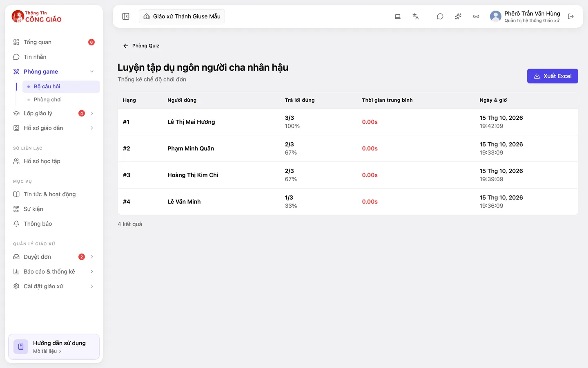Image resolution: width=588 pixels, height=368 pixels.
Task: Open the sparkles AI icon in header
Action: click(x=458, y=16)
